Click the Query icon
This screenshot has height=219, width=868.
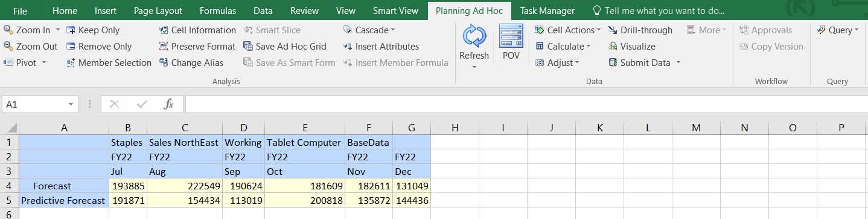tap(821, 30)
